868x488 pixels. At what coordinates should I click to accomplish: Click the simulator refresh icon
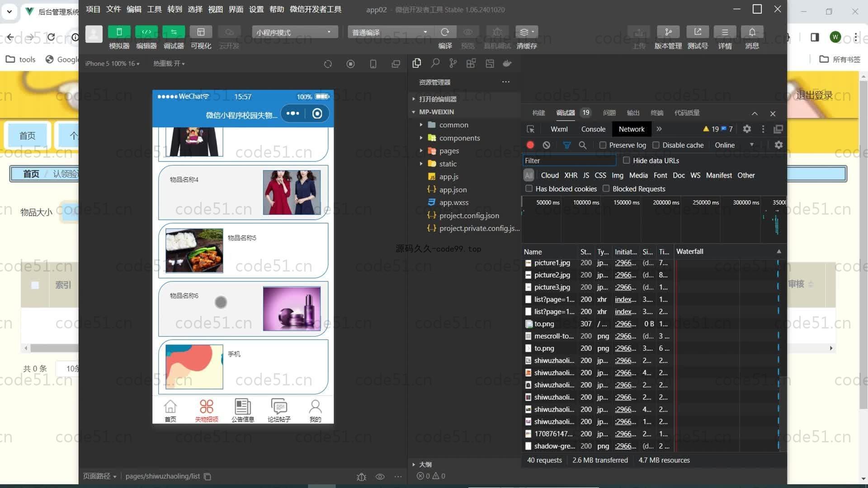[328, 64]
